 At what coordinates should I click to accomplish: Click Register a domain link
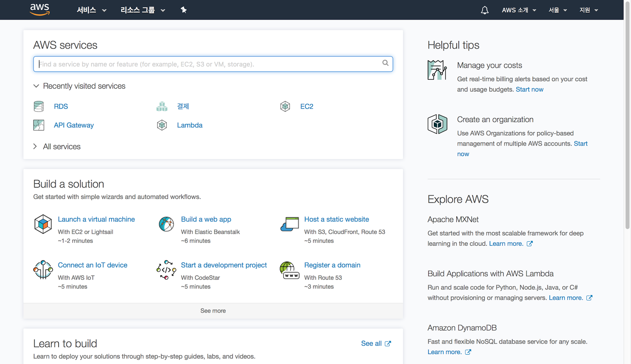click(332, 265)
